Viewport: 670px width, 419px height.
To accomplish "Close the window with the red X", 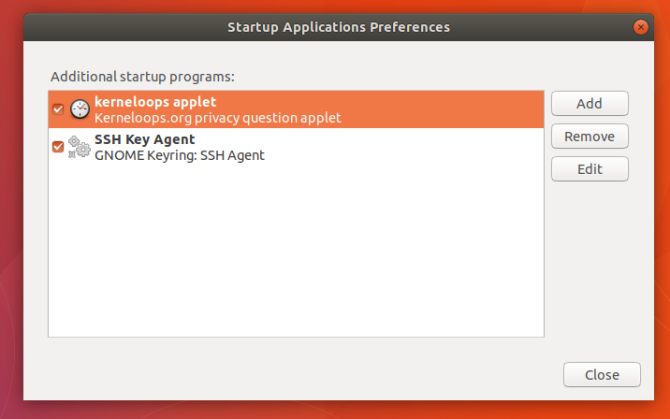I will 641,27.
